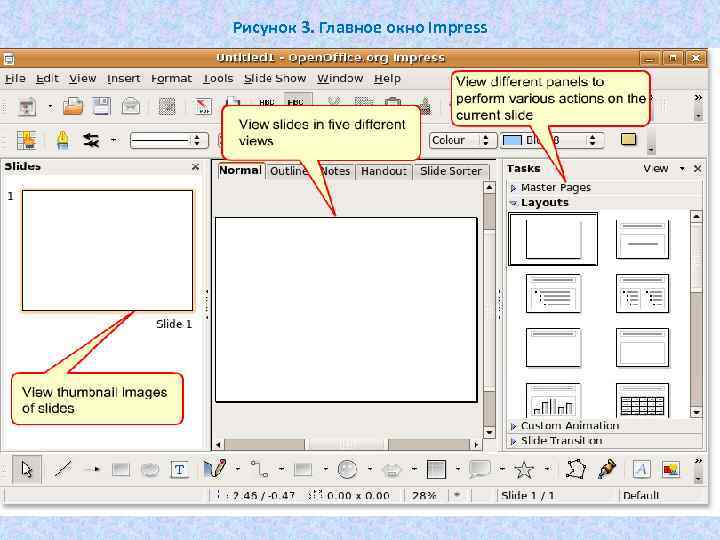Screen dimensions: 720x540
Task: Click the Document as E-mail icon
Action: click(x=131, y=106)
